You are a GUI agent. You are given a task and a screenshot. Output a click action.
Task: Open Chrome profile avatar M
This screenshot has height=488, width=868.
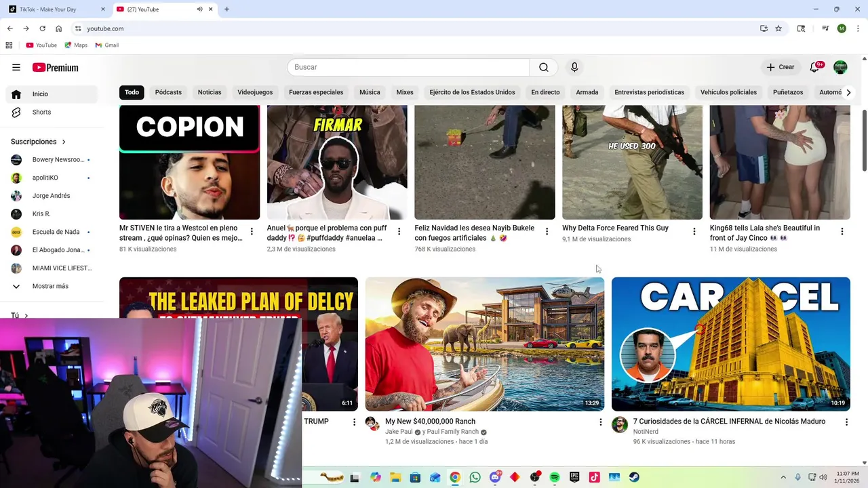(x=842, y=28)
